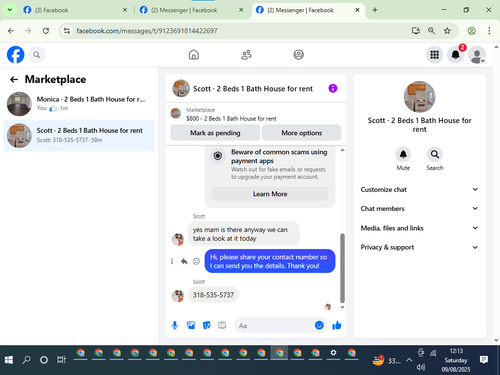Viewport: 500px width, 375px height.
Task: Select the Scott conversation in list
Action: pyautogui.click(x=79, y=135)
